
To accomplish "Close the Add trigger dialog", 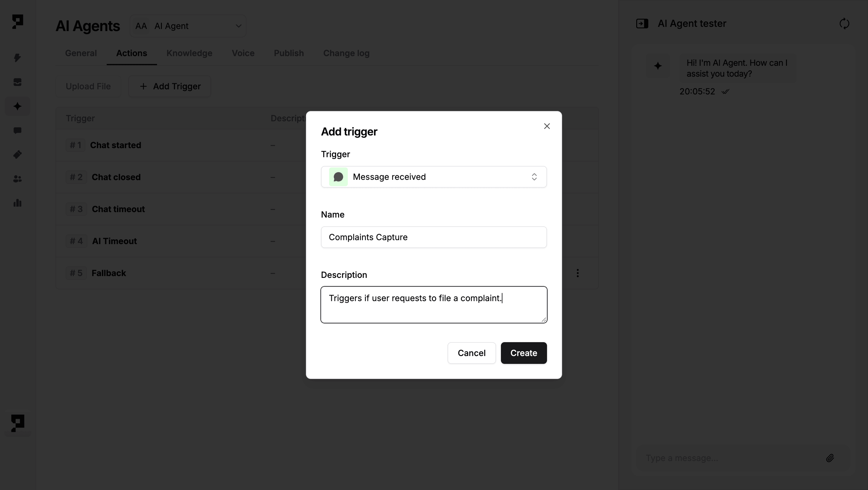I will coord(546,126).
